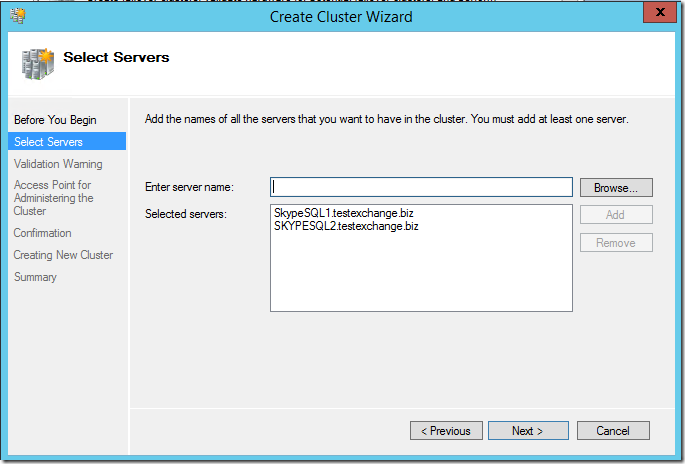The image size is (685, 464).
Task: Cancel the cluster wizard
Action: 613,431
